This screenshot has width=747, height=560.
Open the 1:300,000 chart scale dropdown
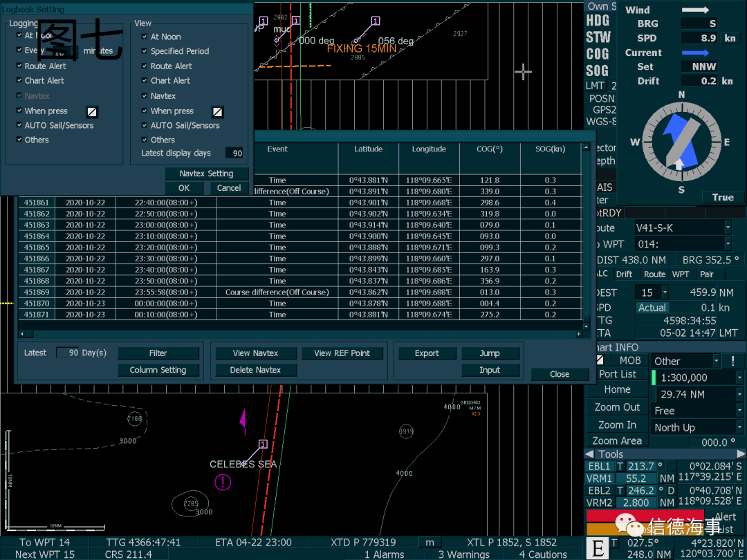coord(739,377)
